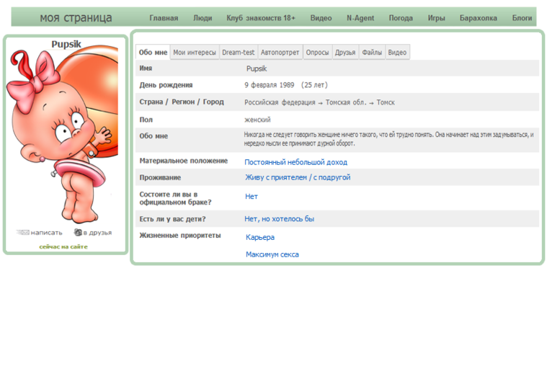Image resolution: width=555 pixels, height=392 pixels.
Task: Open the Друзья profile tab
Action: (345, 53)
